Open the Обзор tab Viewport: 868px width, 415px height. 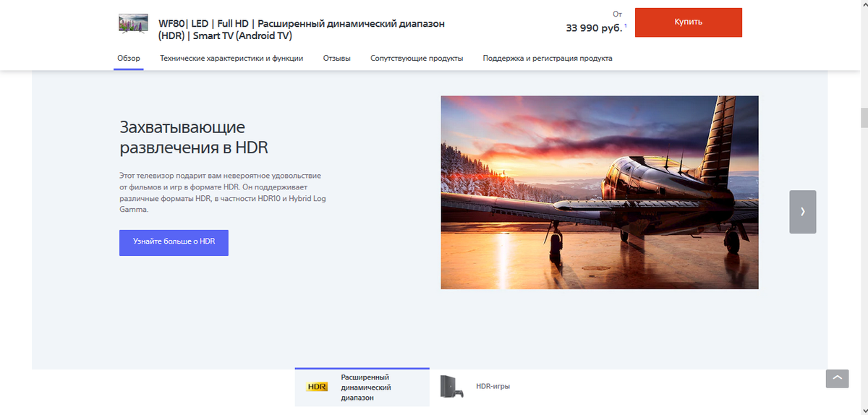[129, 59]
